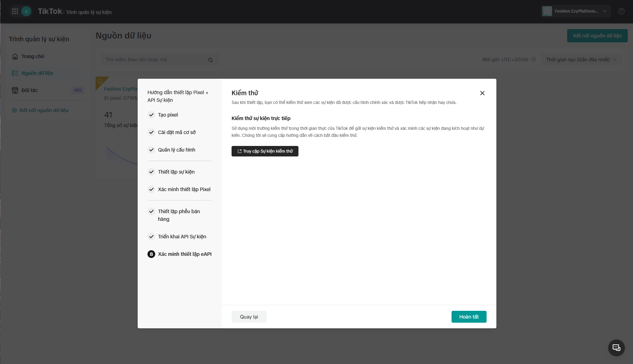Screen dimensions: 633x364
Task: Select the Thiết lập phễu bán hàng step
Action: [x=180, y=215]
